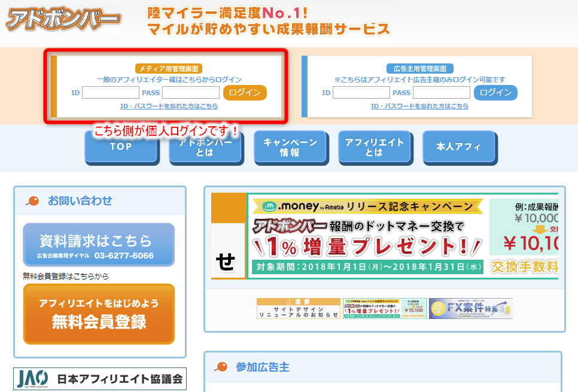Click 無料会員登録 orange button
The image size is (578, 392).
click(99, 314)
